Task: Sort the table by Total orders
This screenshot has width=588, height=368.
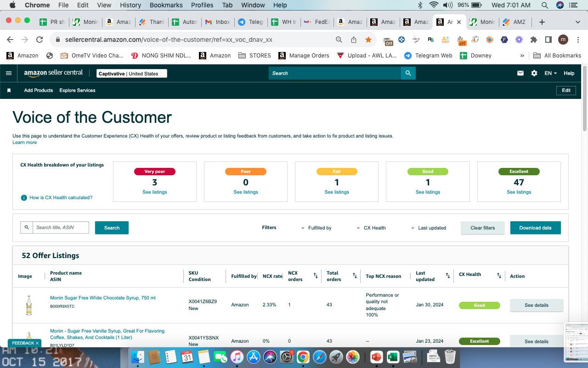Action: 355,276
